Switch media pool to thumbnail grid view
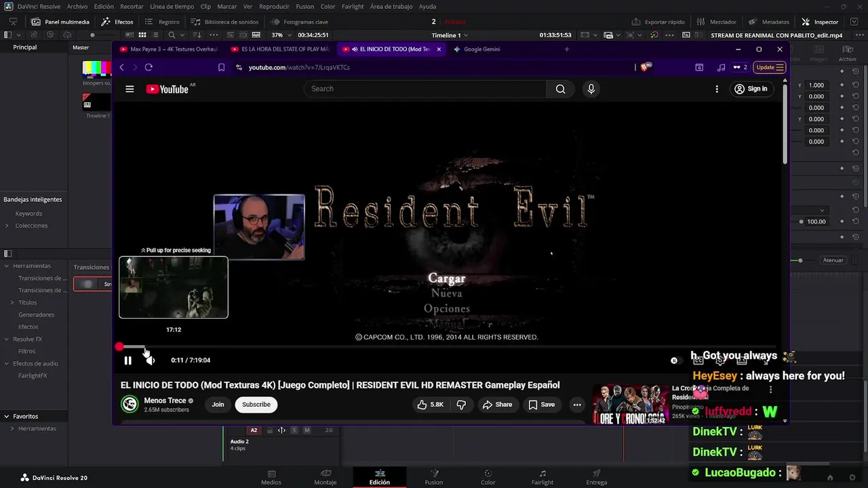Image resolution: width=868 pixels, height=488 pixels. pyautogui.click(x=142, y=35)
